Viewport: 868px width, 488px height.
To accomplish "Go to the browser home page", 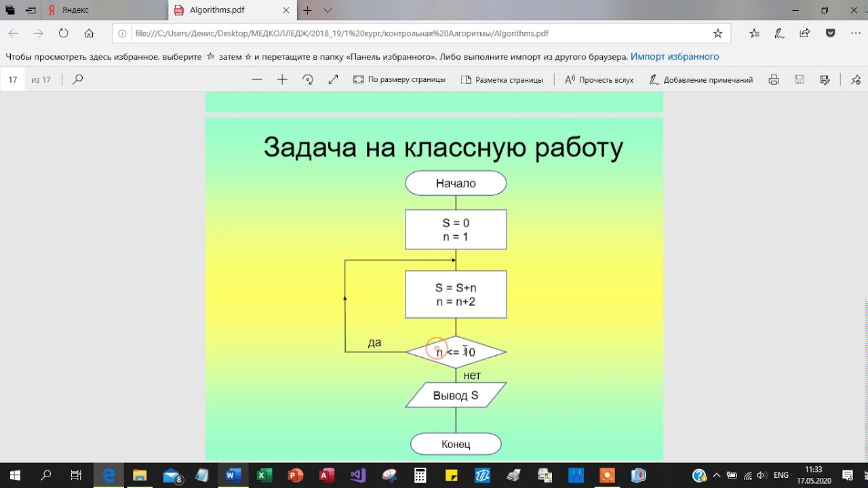I will coord(89,33).
